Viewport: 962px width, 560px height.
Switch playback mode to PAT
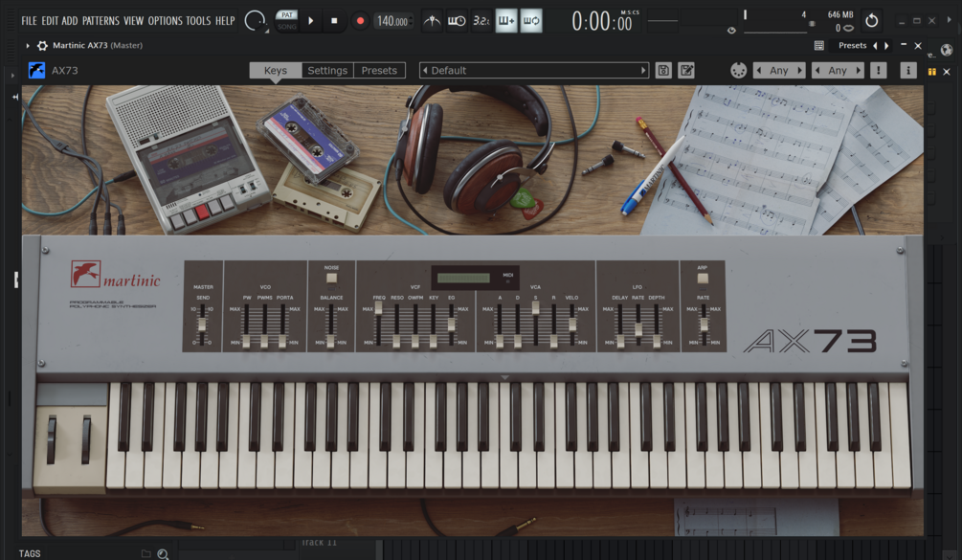click(286, 14)
